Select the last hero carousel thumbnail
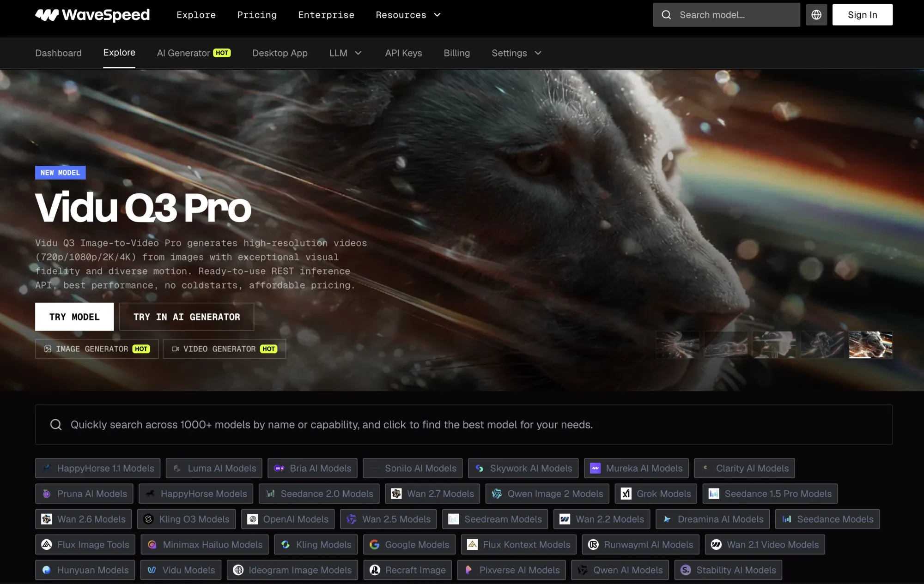The image size is (924, 584). pyautogui.click(x=871, y=344)
